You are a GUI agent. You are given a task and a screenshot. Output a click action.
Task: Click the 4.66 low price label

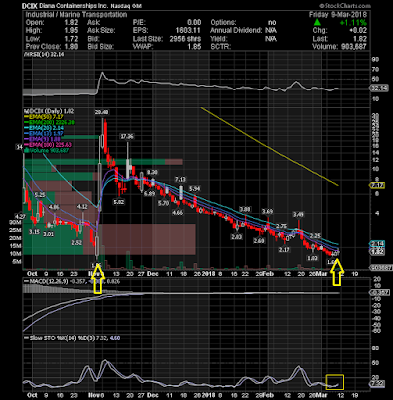tap(177, 212)
